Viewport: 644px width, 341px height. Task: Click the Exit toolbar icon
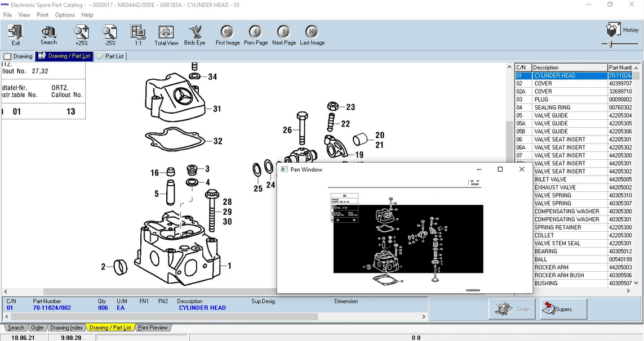[x=16, y=34]
